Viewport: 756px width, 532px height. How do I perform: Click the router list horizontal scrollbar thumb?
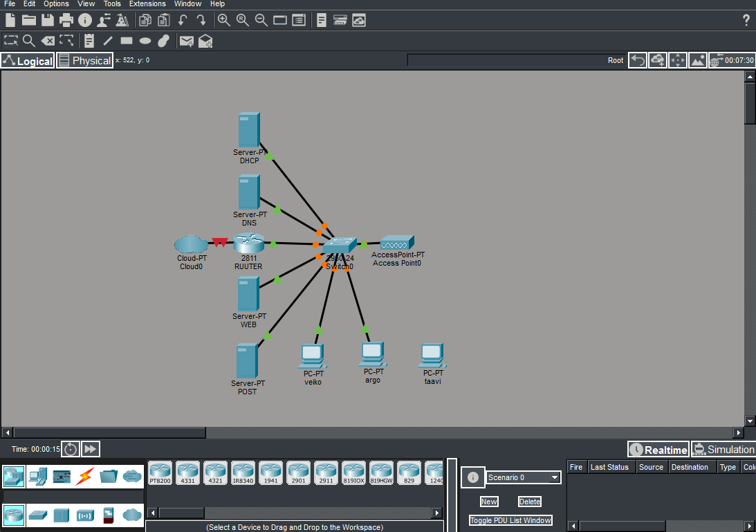coord(181,513)
